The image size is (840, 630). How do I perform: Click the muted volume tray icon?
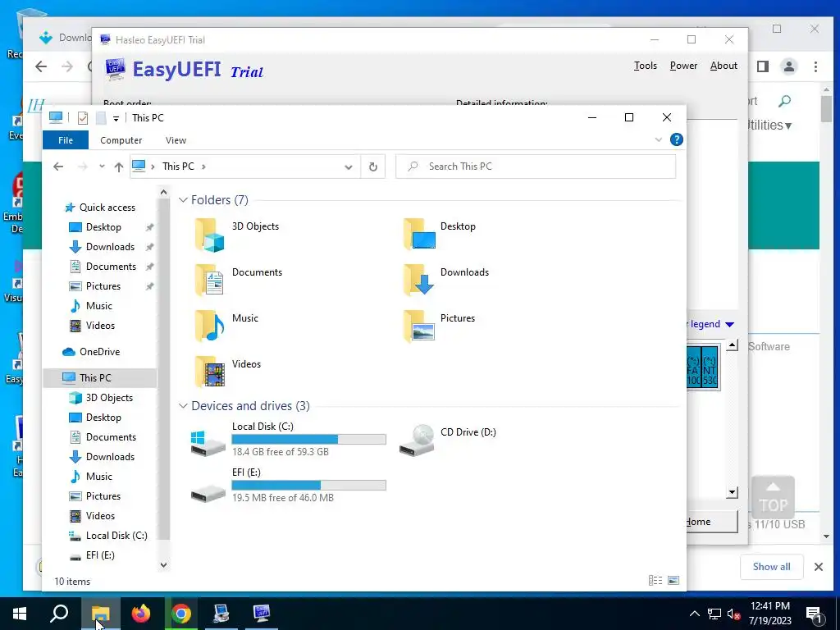click(x=734, y=614)
